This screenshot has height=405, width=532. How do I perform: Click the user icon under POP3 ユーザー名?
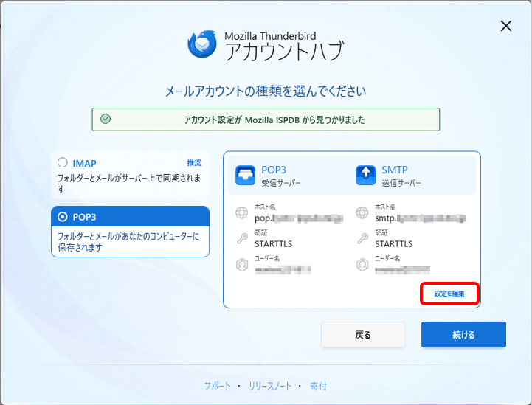pyautogui.click(x=242, y=265)
